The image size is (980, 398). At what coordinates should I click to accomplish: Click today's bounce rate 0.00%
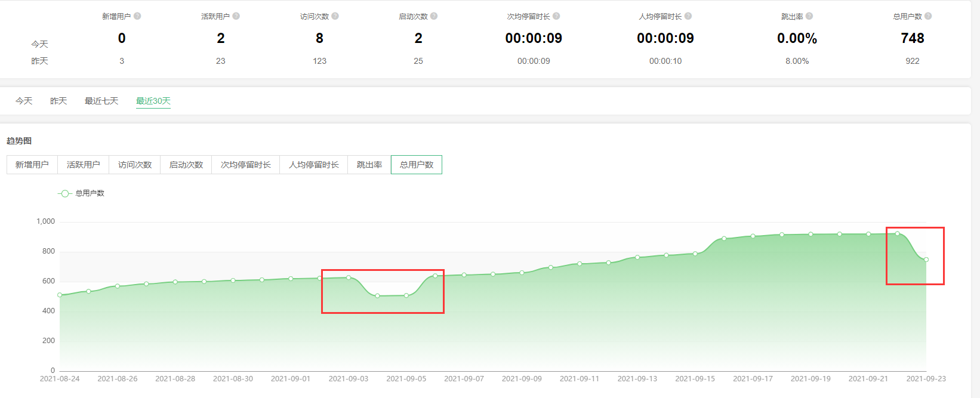[797, 38]
